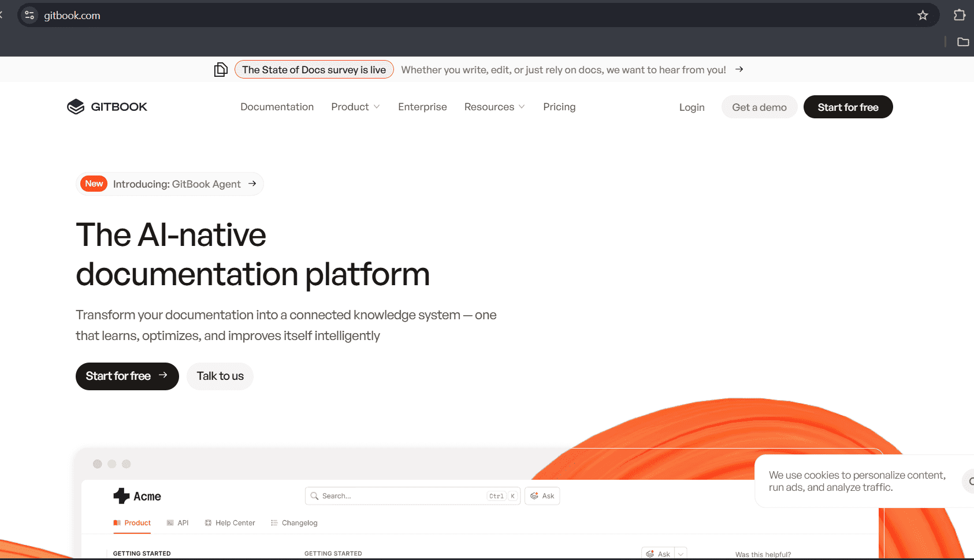This screenshot has height=560, width=974.
Task: Click the Ask button next to search
Action: [542, 496]
